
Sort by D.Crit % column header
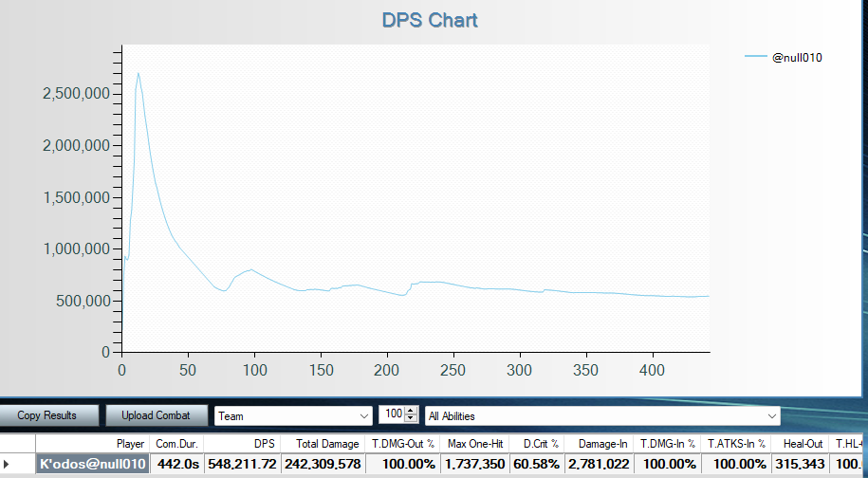538,443
